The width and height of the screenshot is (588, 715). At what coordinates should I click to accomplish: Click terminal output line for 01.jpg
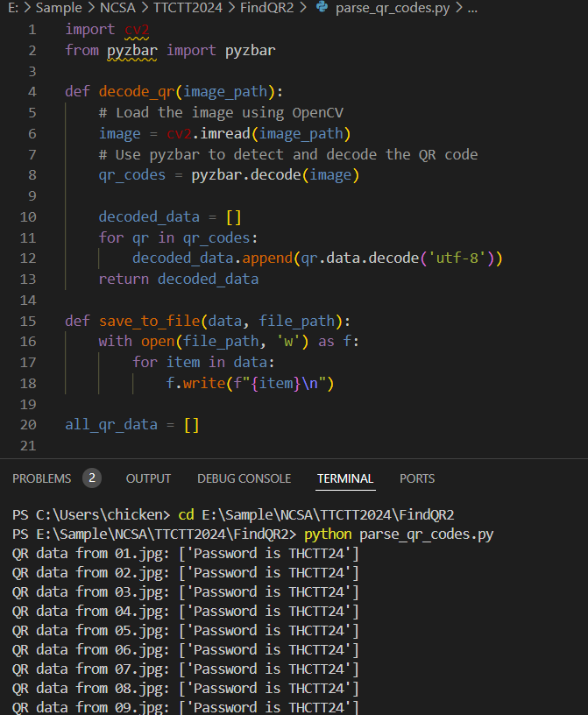pyautogui.click(x=185, y=554)
